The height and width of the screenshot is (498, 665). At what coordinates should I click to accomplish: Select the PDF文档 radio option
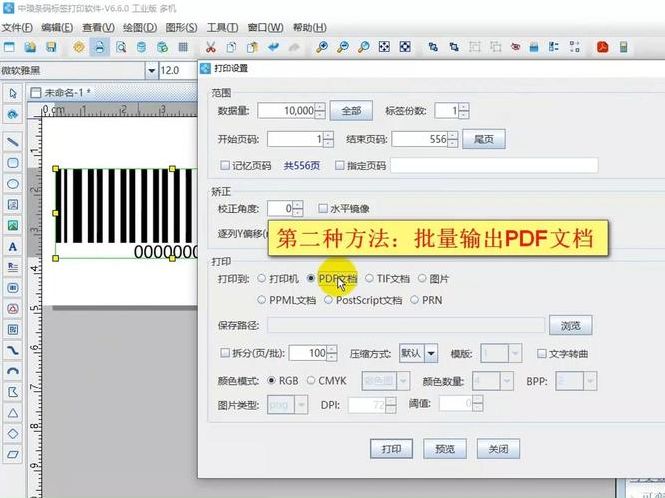click(311, 278)
